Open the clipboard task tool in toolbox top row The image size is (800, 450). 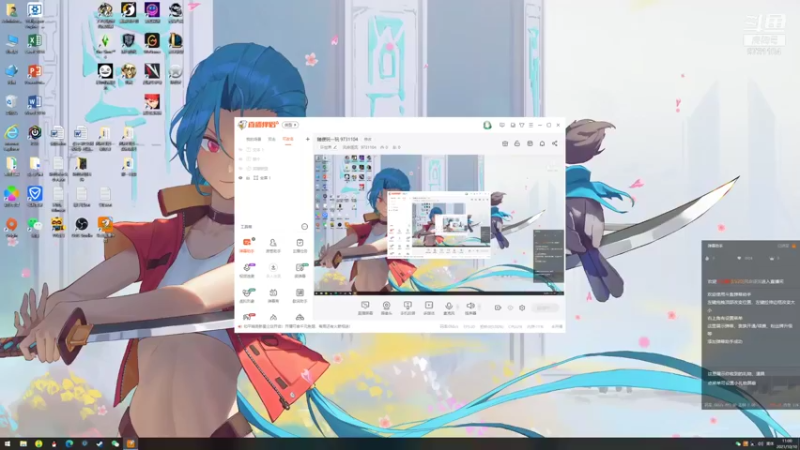(x=300, y=245)
